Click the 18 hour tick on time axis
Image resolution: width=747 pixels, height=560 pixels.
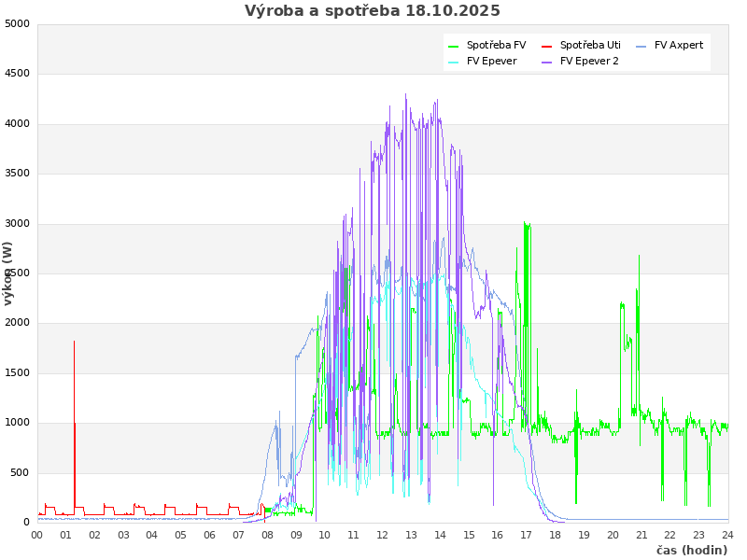click(555, 535)
